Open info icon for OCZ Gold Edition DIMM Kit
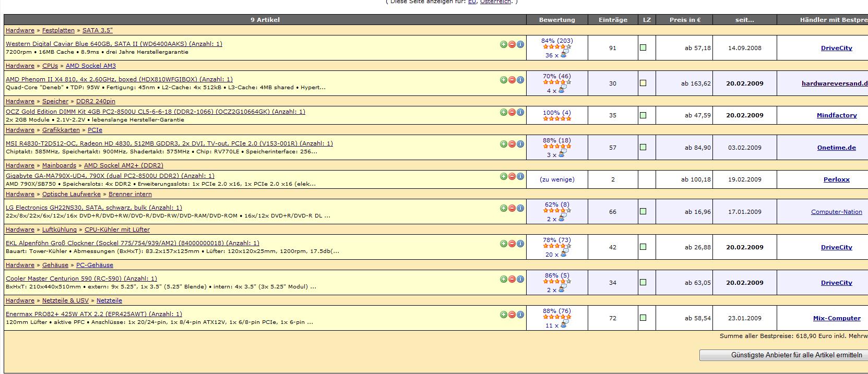The width and height of the screenshot is (868, 374). [520, 112]
